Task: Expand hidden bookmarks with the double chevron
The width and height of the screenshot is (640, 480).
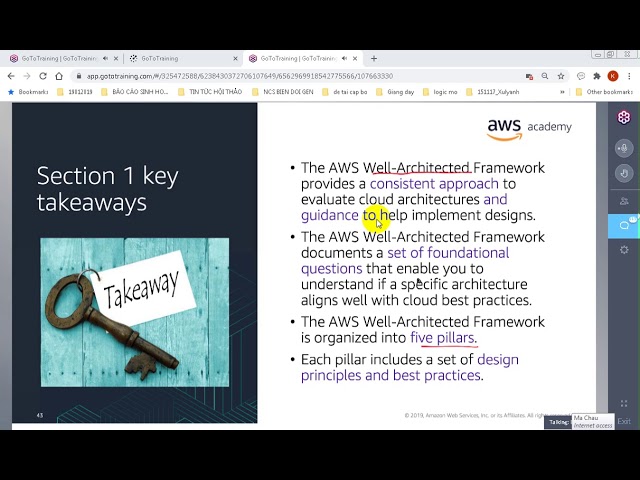Action: tap(562, 92)
